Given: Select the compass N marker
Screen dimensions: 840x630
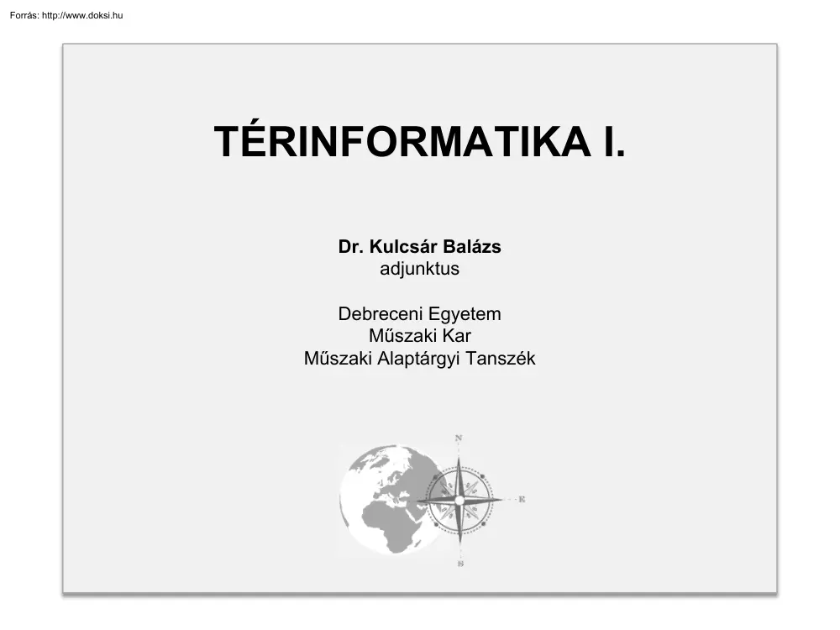Looking at the screenshot, I should (459, 438).
